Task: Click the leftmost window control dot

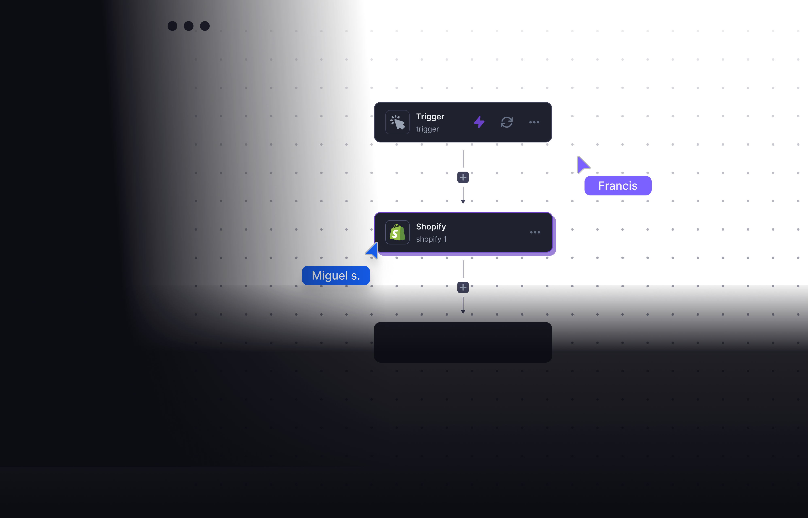Action: click(x=172, y=26)
